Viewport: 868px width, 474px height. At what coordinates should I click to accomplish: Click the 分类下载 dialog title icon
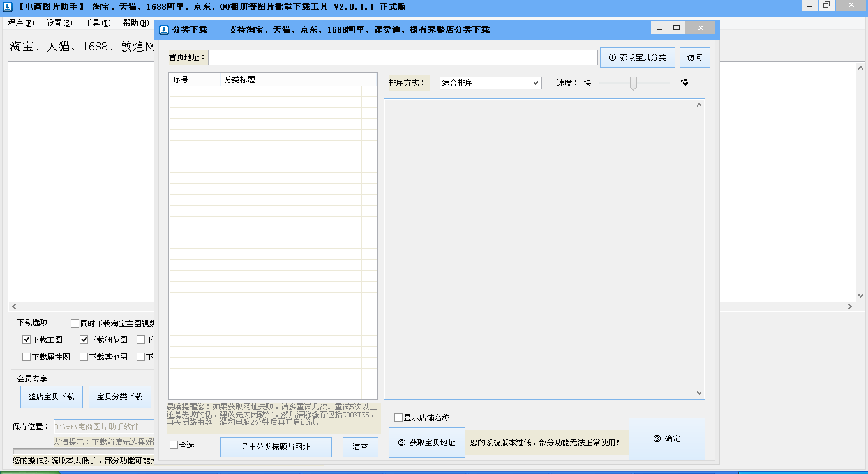[x=164, y=29]
